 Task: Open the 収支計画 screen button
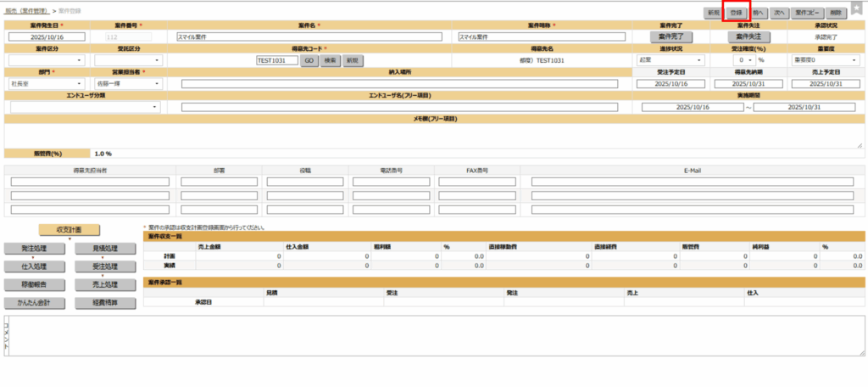pos(69,230)
